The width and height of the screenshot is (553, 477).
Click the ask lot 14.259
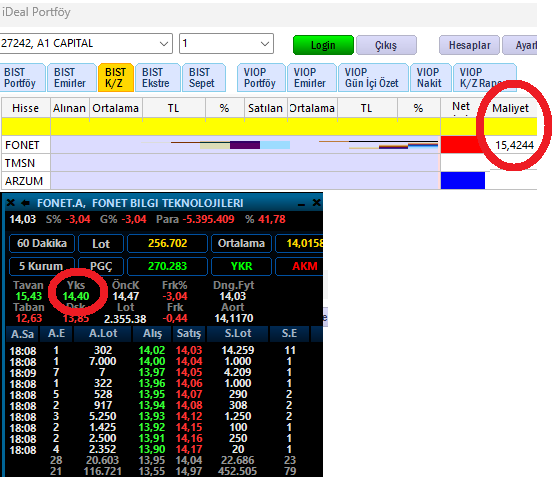[x=237, y=350]
